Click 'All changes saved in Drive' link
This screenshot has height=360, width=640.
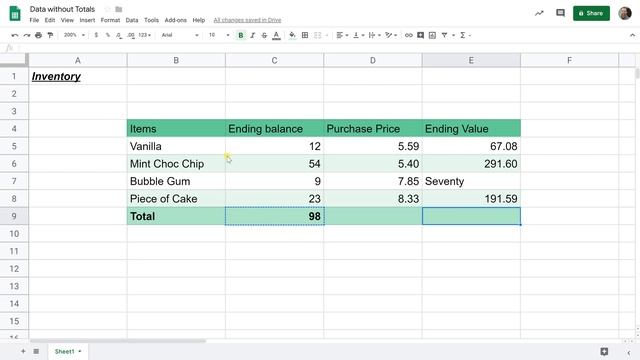(x=247, y=20)
